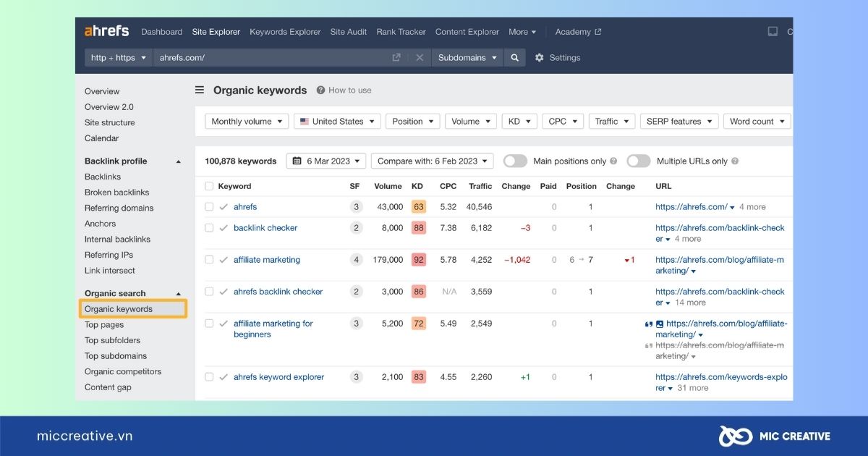Collapse the Backlink profile sidebar section
This screenshot has width=868, height=456.
click(179, 161)
